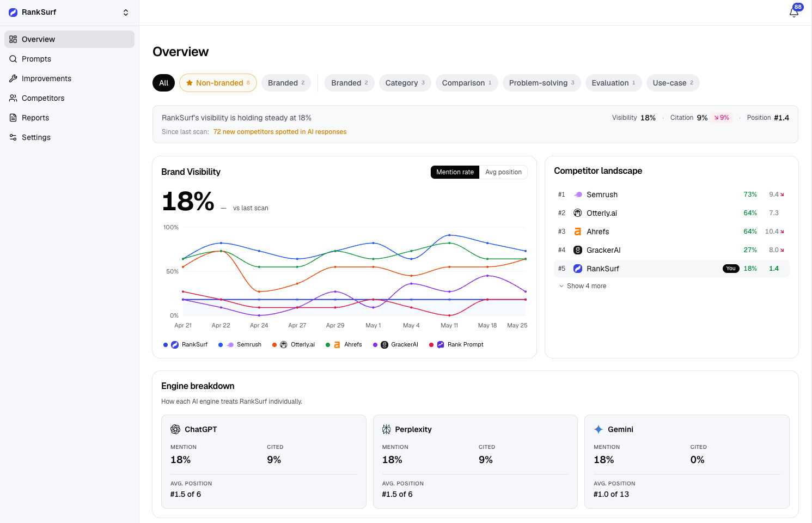Screen dimensions: 812x523
Task: Click the Gemini #1.0 of 13 position
Action: tap(611, 494)
